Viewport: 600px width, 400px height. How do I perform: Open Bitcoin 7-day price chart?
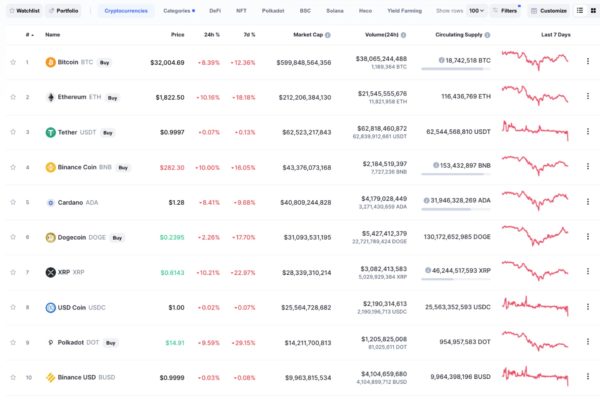535,60
